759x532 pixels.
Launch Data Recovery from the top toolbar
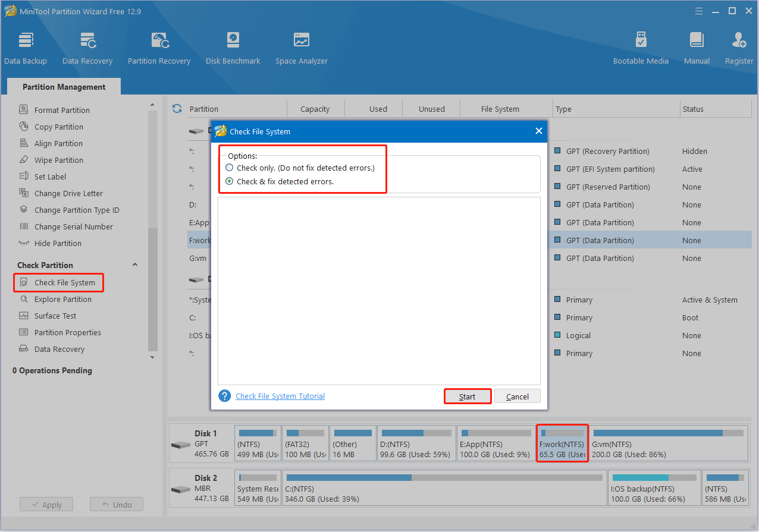pos(87,46)
